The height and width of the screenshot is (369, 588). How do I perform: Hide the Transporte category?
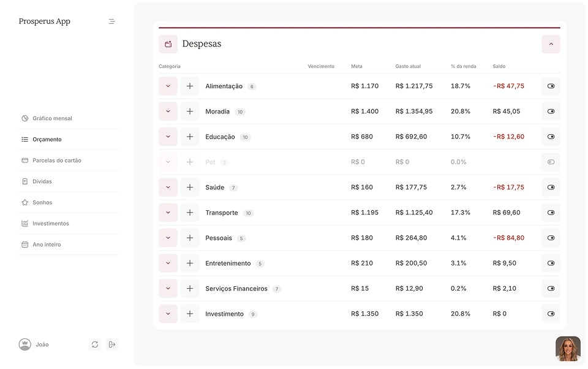(x=551, y=213)
